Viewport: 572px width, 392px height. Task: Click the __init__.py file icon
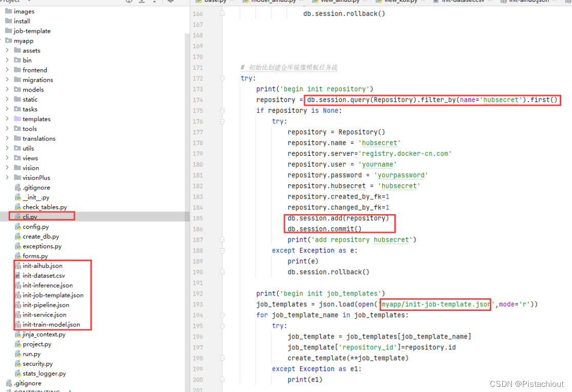(x=18, y=197)
